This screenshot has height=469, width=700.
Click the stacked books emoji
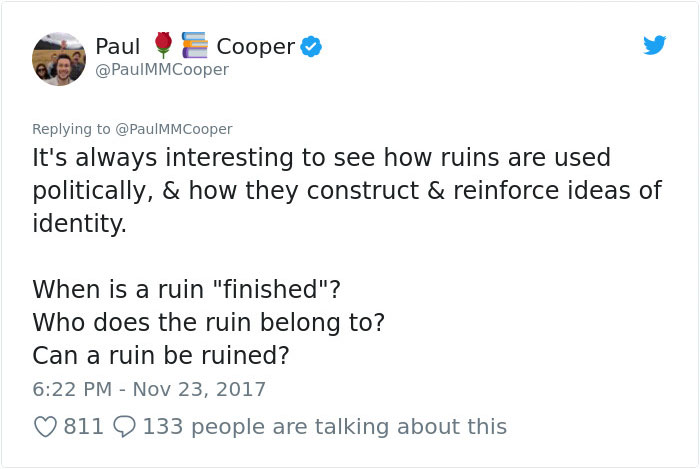pyautogui.click(x=194, y=45)
